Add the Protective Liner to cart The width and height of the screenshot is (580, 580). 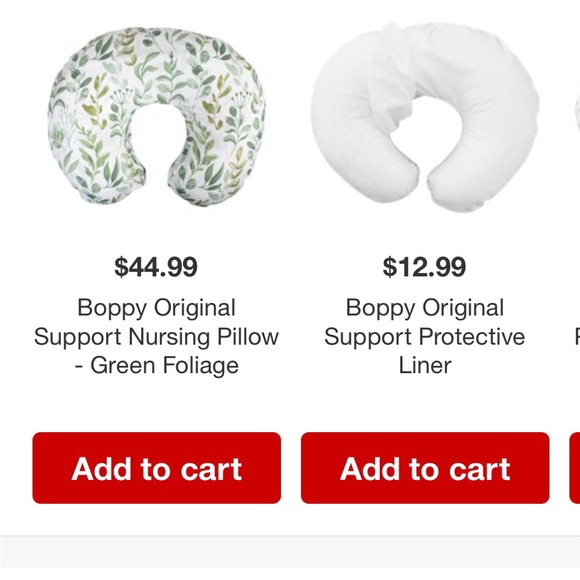(x=425, y=468)
